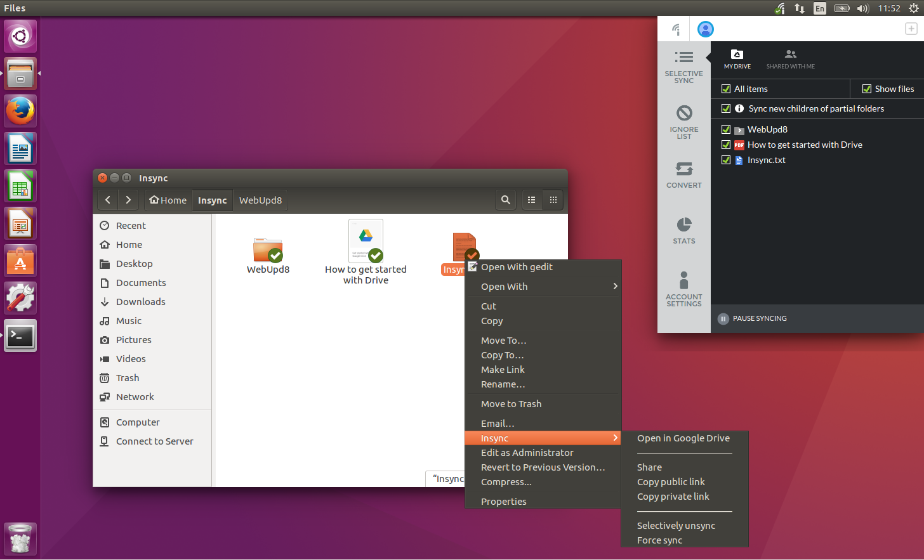This screenshot has height=560, width=924.
Task: Open the Ignore List section
Action: tap(683, 122)
